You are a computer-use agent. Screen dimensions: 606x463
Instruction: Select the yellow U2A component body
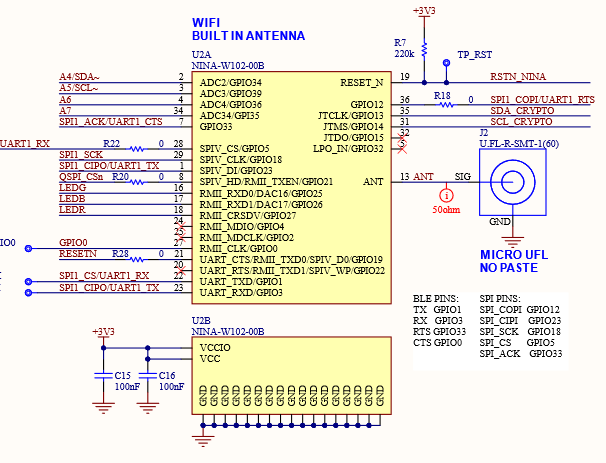point(291,187)
